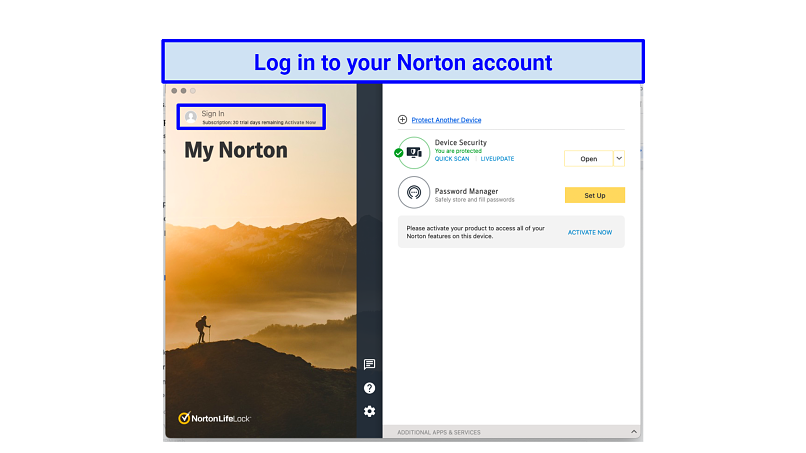Image resolution: width=806 pixels, height=453 pixels.
Task: Expand Additional Apps & Services chevron
Action: tap(634, 432)
